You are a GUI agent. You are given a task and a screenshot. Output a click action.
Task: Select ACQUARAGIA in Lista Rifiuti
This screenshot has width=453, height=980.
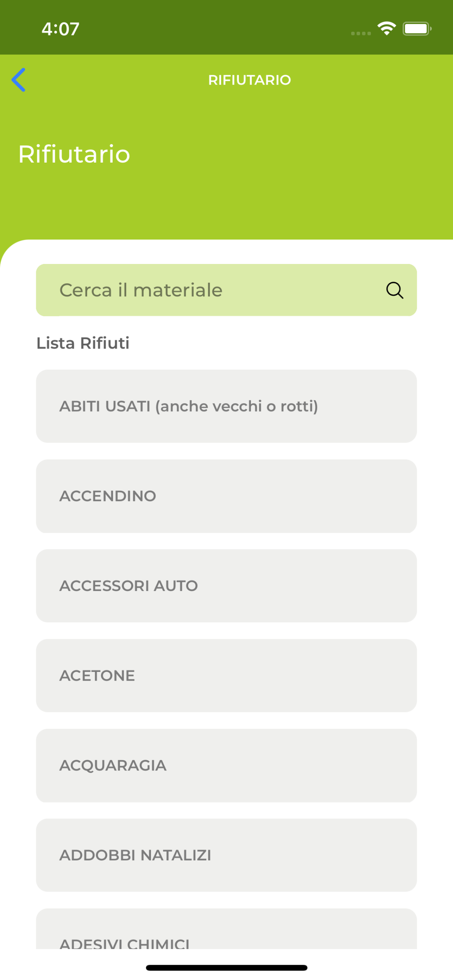point(226,765)
